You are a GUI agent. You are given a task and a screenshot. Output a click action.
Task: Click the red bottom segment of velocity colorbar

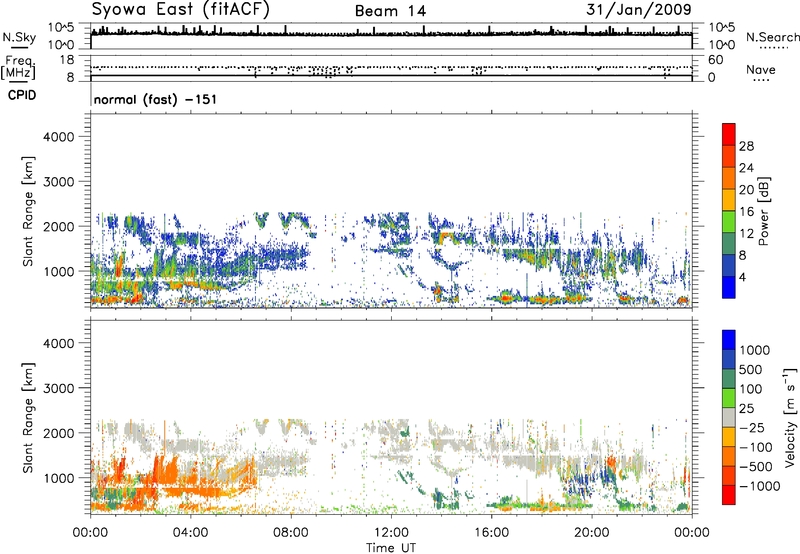[729, 495]
